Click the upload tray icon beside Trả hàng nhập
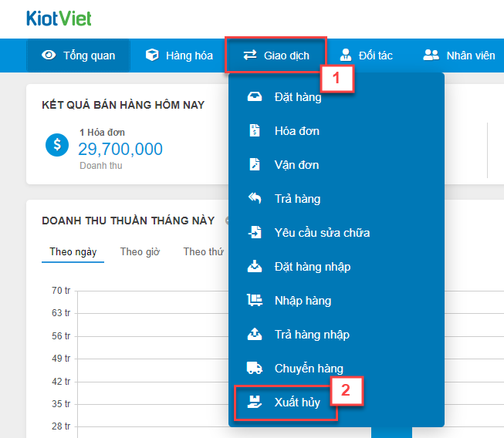The width and height of the screenshot is (504, 438). pos(255,335)
